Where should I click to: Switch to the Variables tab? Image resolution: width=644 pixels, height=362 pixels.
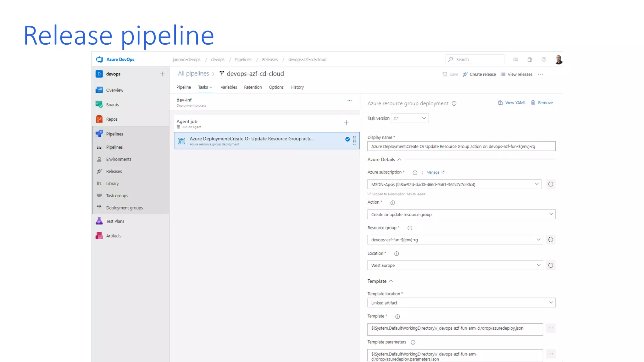tap(229, 87)
